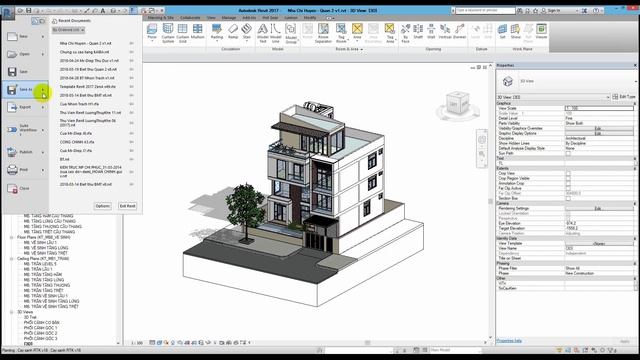Expand the Export submenu arrow
This screenshot has height=360, width=640.
[x=43, y=107]
